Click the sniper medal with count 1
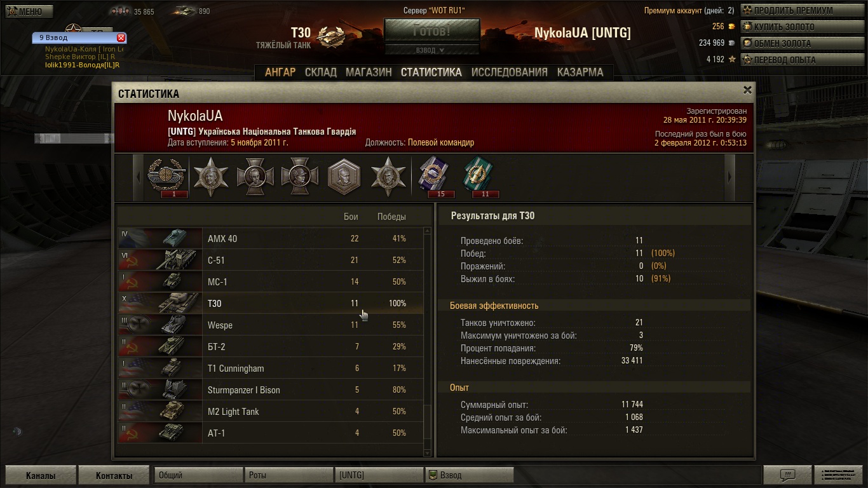The image size is (868, 488). tap(167, 175)
